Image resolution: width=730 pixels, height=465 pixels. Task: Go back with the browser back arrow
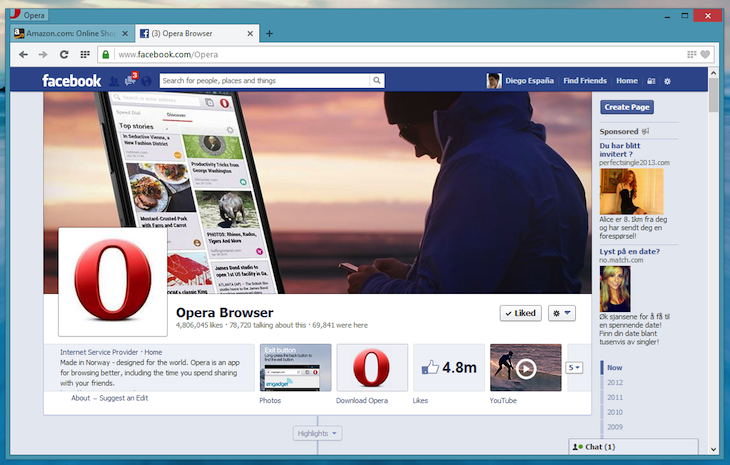coord(23,54)
